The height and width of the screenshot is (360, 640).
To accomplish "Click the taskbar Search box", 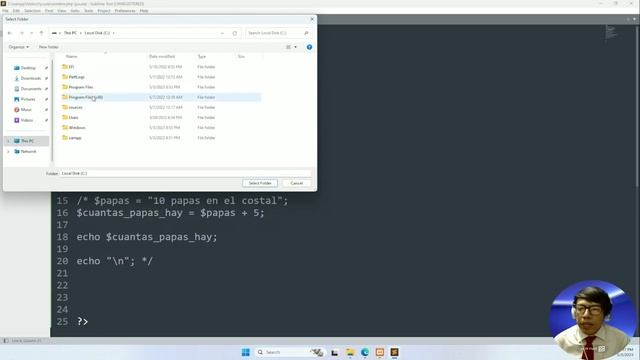I will click(x=290, y=352).
